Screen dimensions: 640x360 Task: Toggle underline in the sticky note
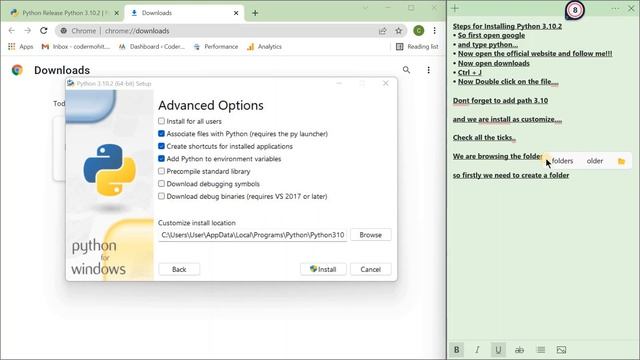(498, 350)
